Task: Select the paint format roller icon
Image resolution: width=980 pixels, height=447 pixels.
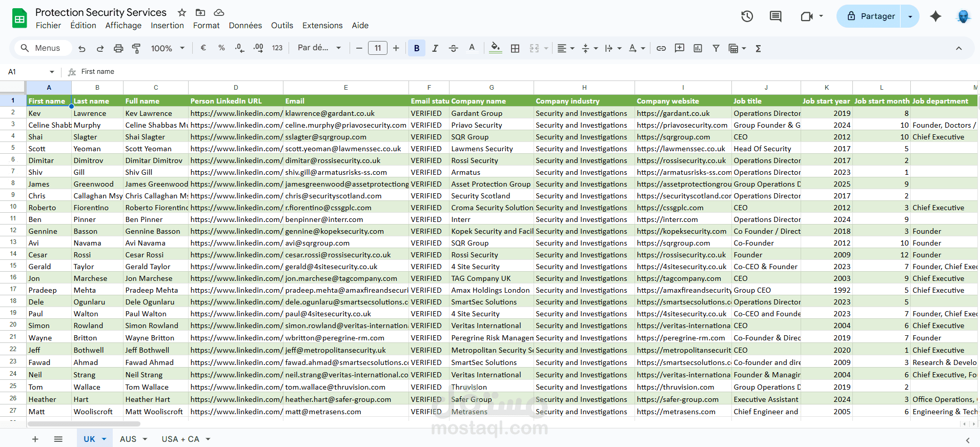Action: point(136,48)
